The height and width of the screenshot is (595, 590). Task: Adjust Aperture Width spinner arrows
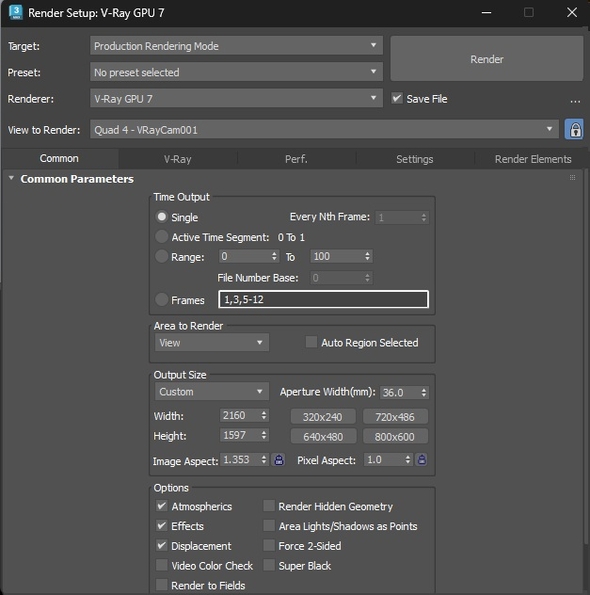pyautogui.click(x=423, y=392)
